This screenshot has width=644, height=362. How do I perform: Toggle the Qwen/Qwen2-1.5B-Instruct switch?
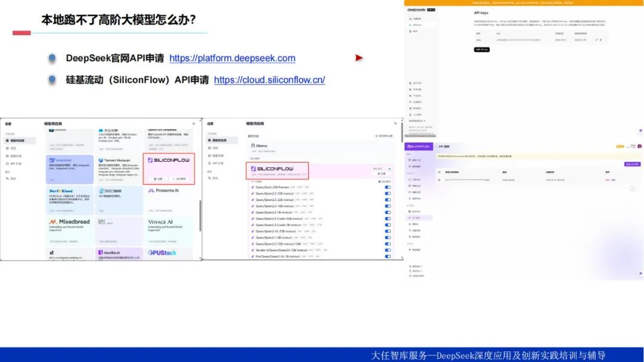coord(388,237)
